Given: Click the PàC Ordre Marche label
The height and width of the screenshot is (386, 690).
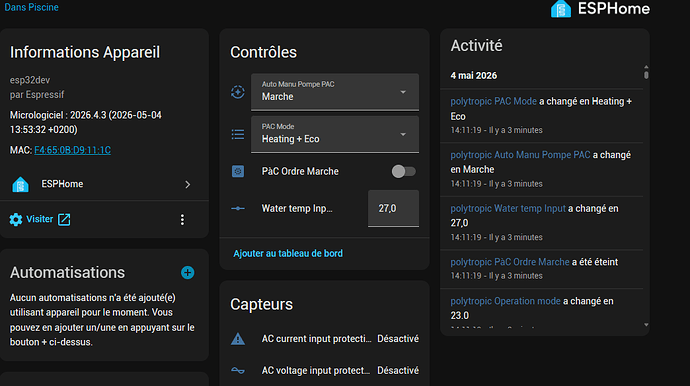Looking at the screenshot, I should (300, 171).
